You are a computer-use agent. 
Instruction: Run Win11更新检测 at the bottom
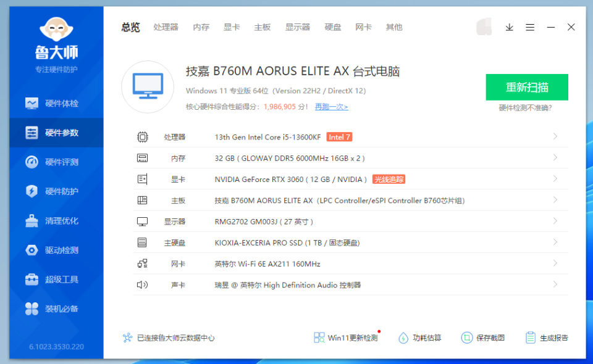click(x=346, y=337)
